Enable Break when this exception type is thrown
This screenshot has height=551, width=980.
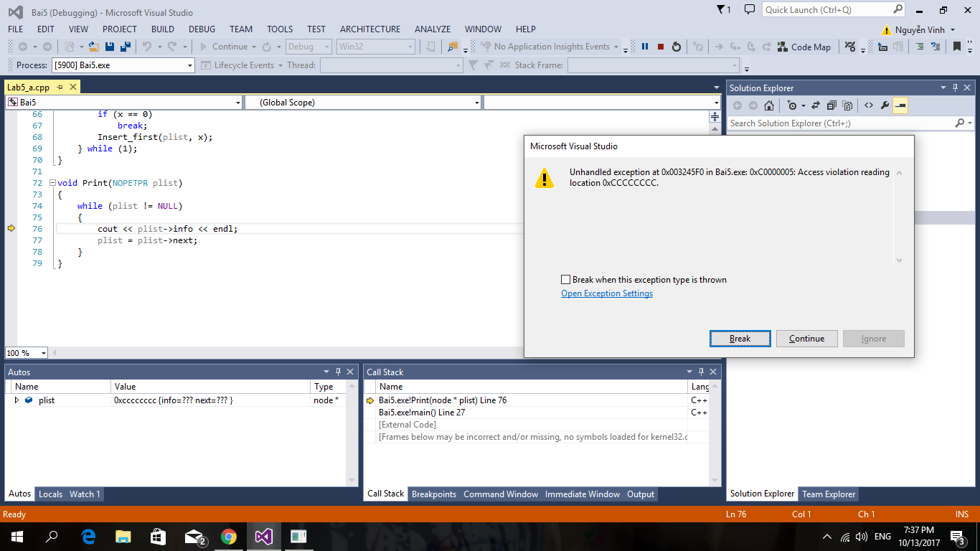pos(566,280)
